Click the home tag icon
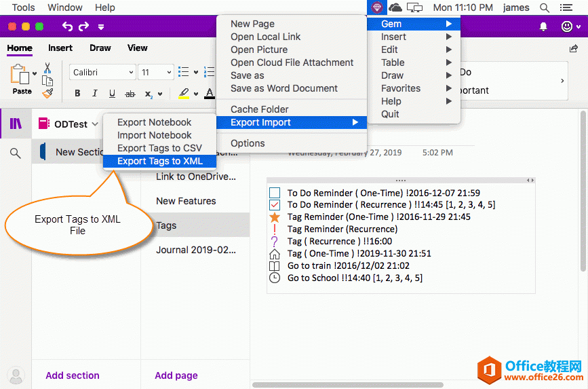This screenshot has width=588, height=389. click(x=275, y=254)
